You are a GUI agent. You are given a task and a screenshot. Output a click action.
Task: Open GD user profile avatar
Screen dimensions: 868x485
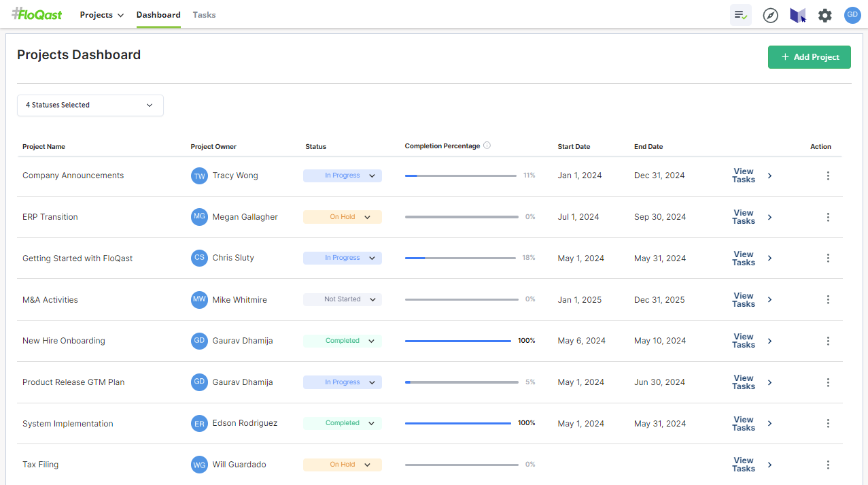(852, 15)
